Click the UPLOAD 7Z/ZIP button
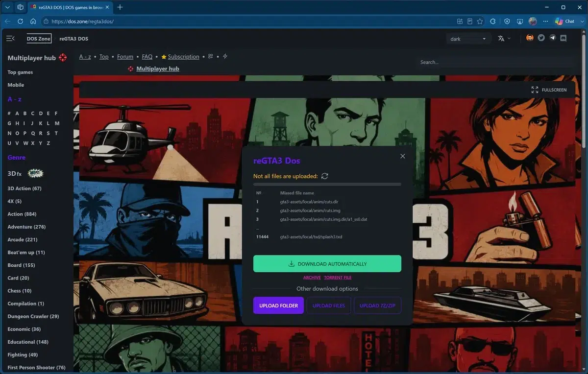Viewport: 588px width, 374px height. pos(377,305)
